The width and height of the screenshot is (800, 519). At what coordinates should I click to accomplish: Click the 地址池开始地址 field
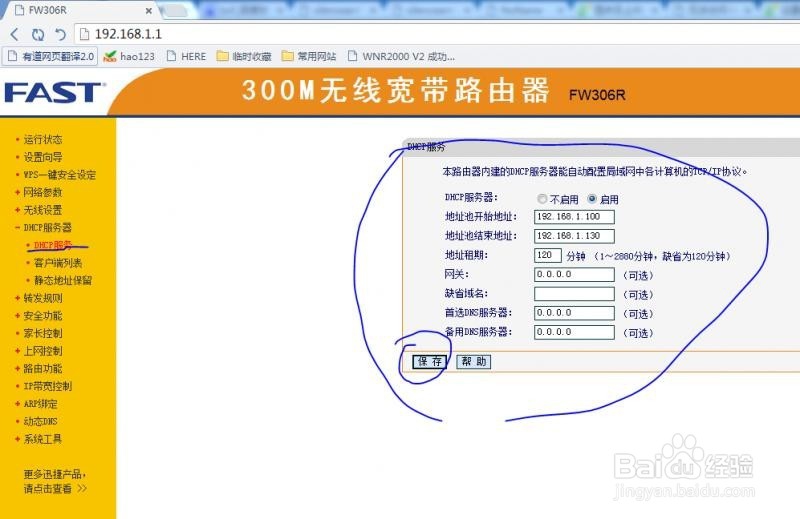tap(574, 217)
